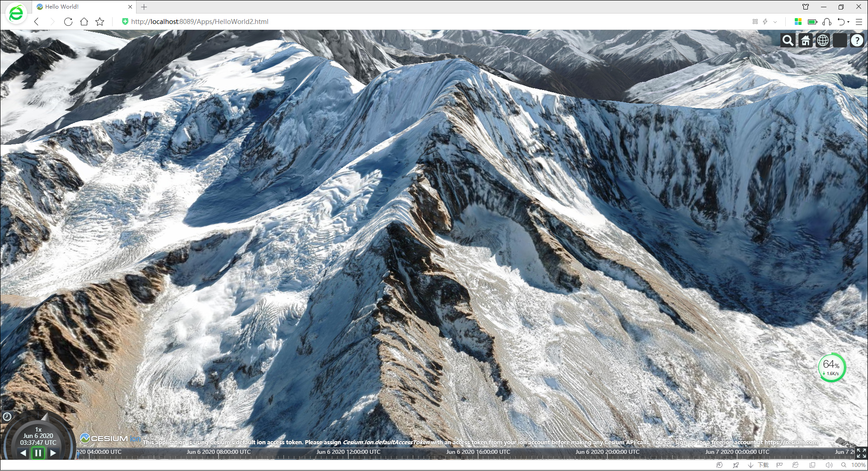
Task: Click the skin T-shirt icon in title bar
Action: pyautogui.click(x=806, y=7)
